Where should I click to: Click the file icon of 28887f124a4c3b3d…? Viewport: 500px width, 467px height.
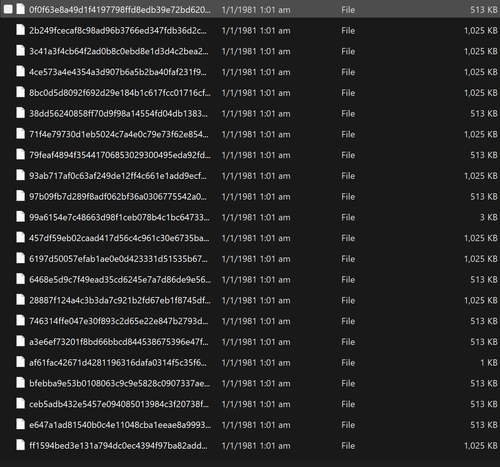[21, 300]
